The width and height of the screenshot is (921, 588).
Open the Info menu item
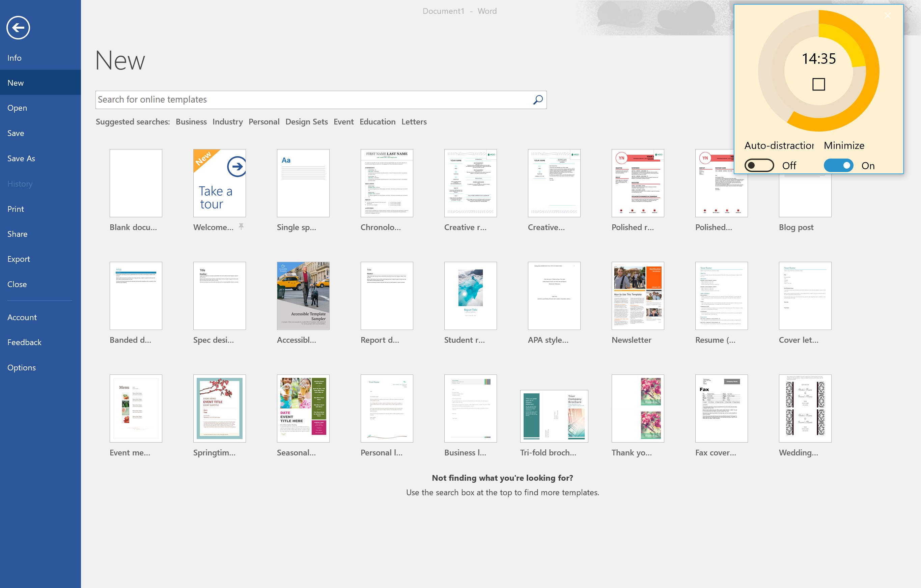[15, 58]
